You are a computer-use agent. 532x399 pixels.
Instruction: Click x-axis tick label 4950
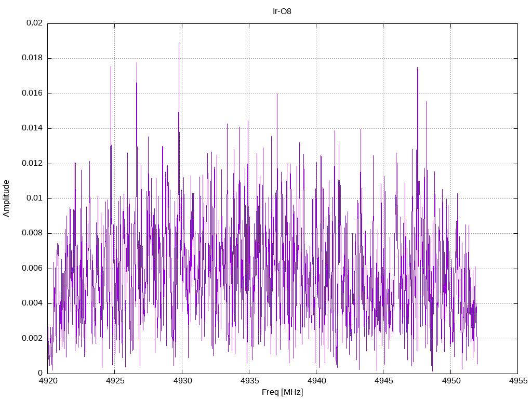coord(451,381)
